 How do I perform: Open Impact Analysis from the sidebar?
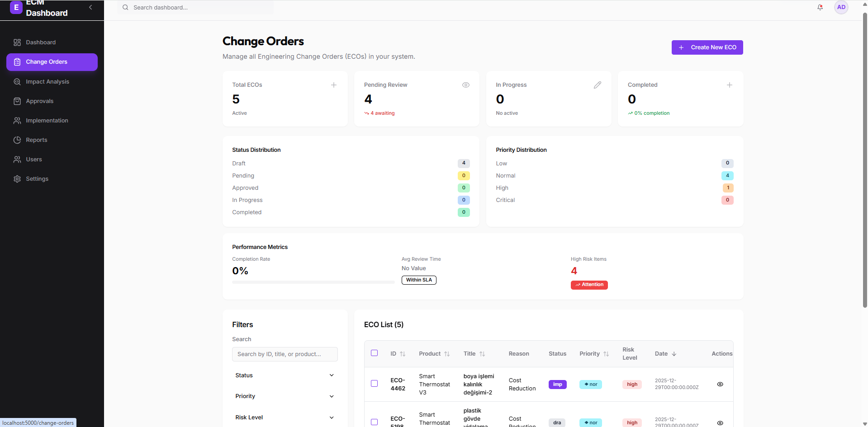pyautogui.click(x=47, y=82)
